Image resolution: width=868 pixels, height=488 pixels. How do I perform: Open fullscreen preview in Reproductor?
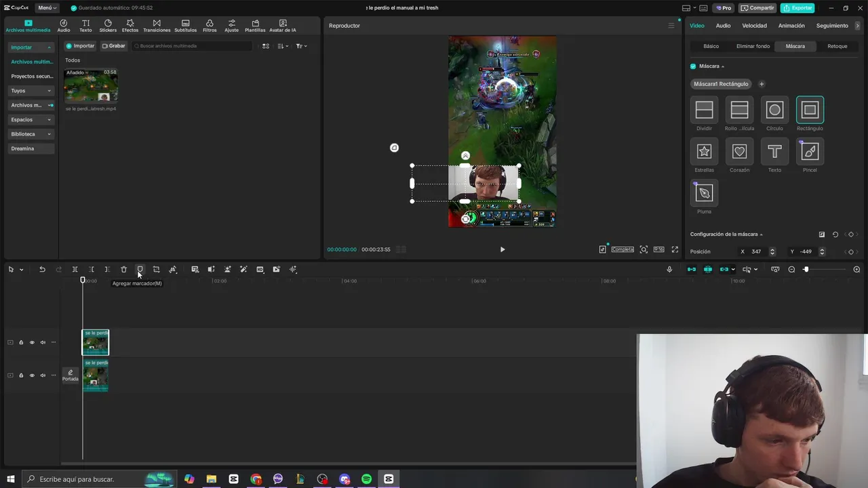(675, 249)
